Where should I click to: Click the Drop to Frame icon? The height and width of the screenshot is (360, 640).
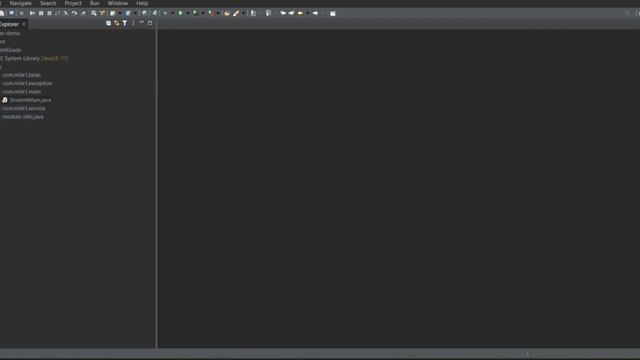93,13
